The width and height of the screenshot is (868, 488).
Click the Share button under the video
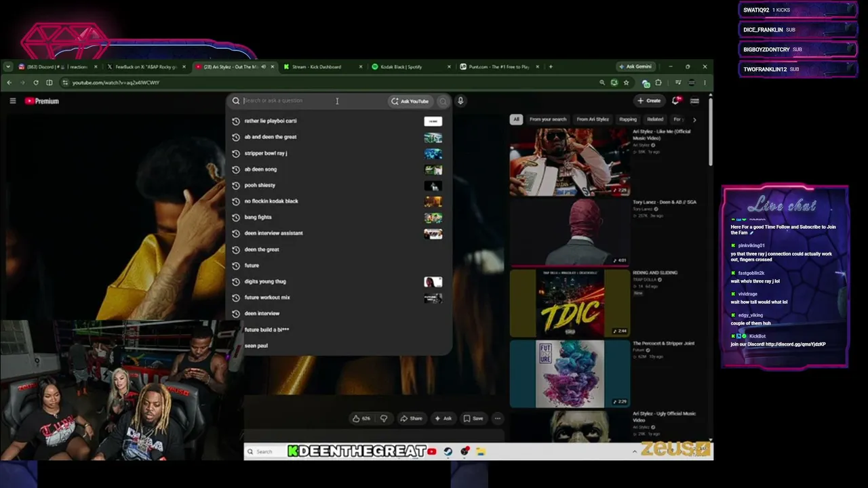pos(411,419)
